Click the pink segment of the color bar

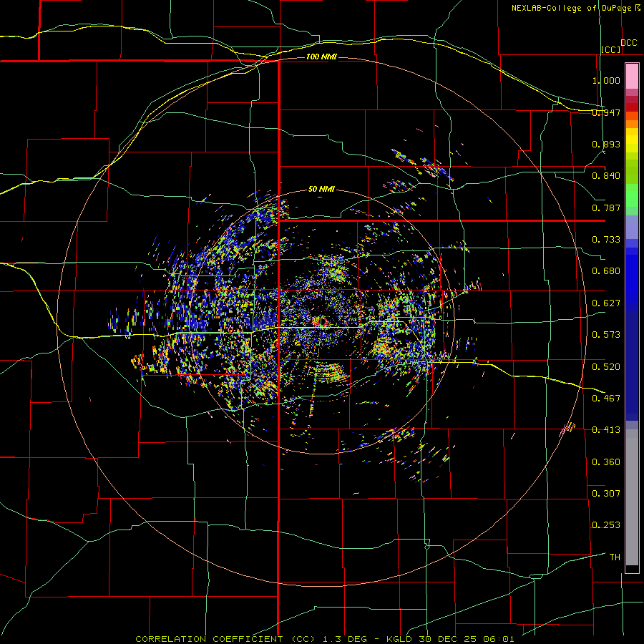pos(632,77)
